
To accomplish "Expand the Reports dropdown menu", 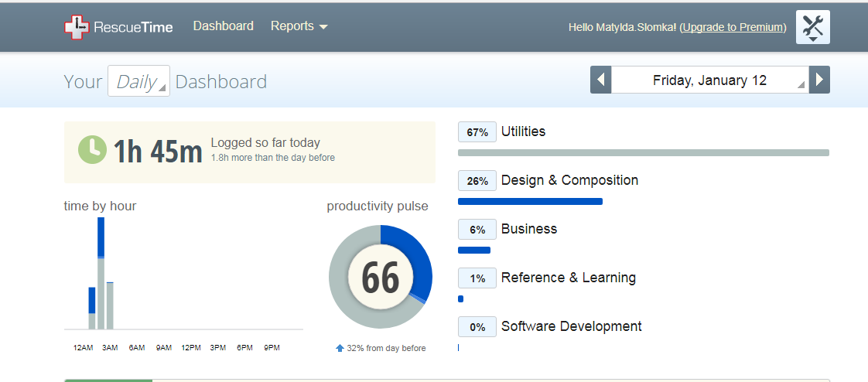I will click(299, 26).
